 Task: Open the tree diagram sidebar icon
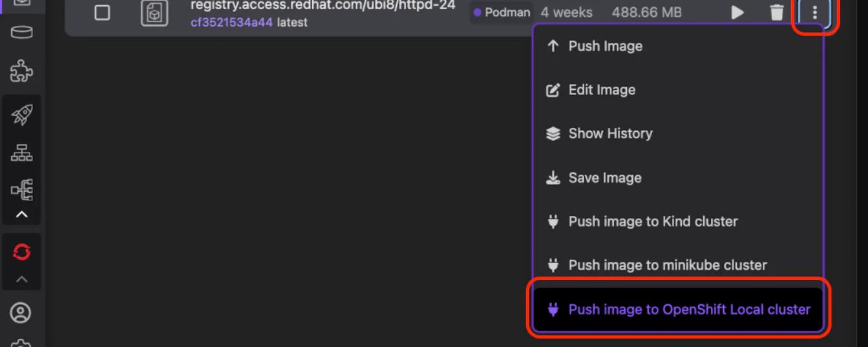(21, 190)
